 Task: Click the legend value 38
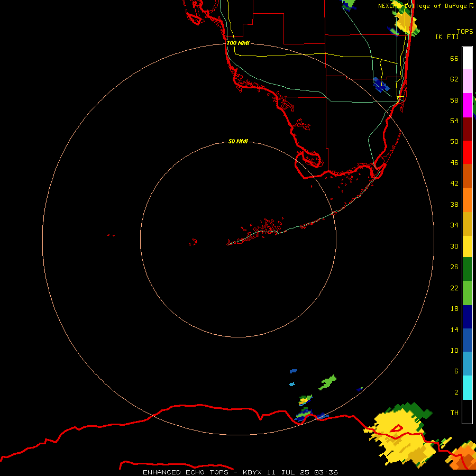[x=454, y=204]
